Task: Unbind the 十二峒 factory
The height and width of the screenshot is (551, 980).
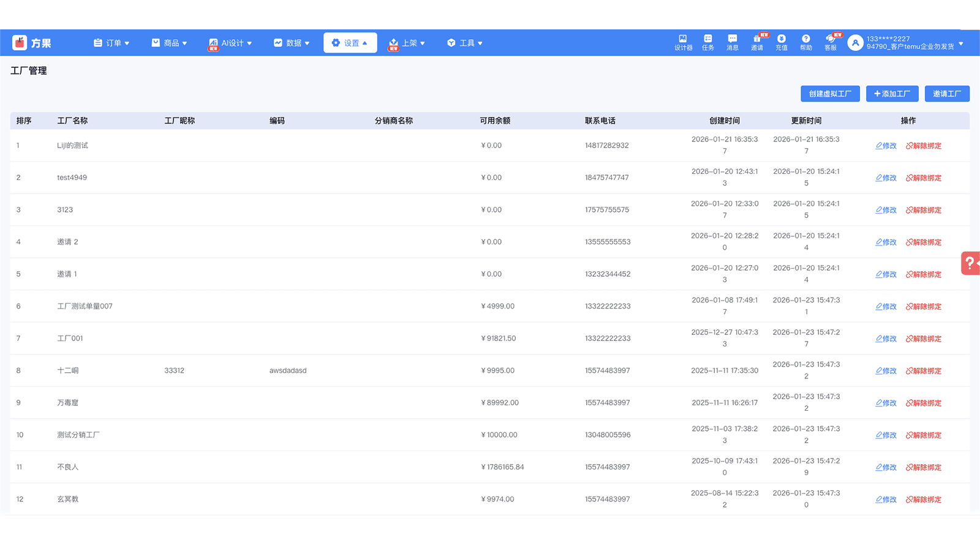Action: [924, 370]
